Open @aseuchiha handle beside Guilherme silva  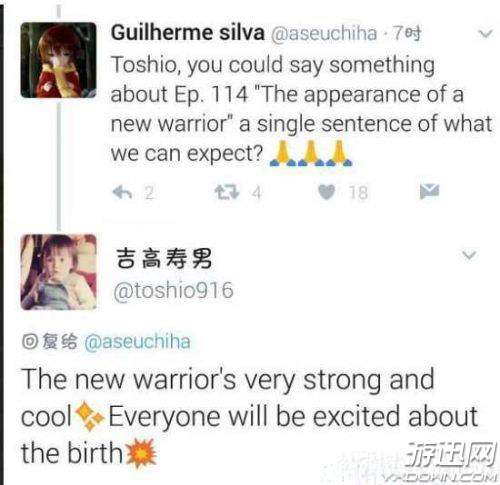coord(324,33)
